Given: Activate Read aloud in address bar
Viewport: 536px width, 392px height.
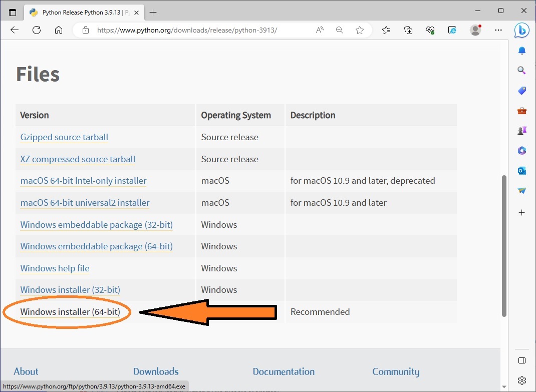Looking at the screenshot, I should click(x=320, y=30).
